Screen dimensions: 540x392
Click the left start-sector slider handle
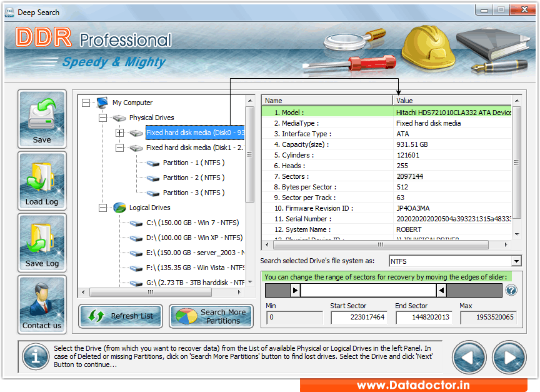click(x=295, y=290)
